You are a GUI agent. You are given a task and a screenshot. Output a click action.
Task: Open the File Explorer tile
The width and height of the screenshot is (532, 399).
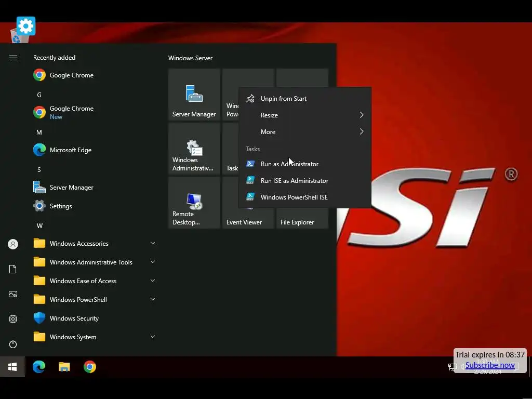[302, 219]
